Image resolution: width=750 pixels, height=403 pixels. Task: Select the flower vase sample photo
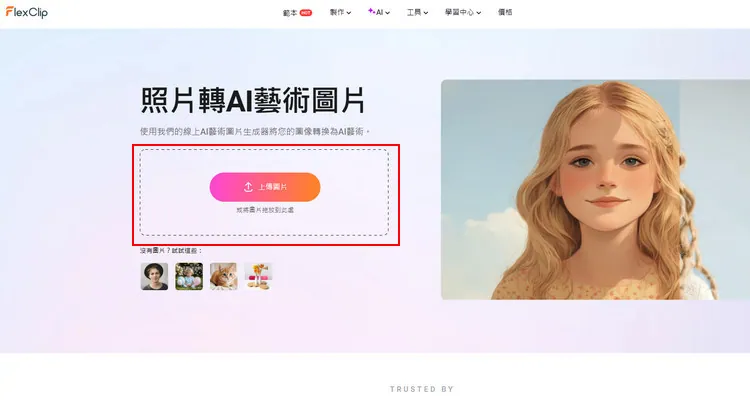pos(258,276)
